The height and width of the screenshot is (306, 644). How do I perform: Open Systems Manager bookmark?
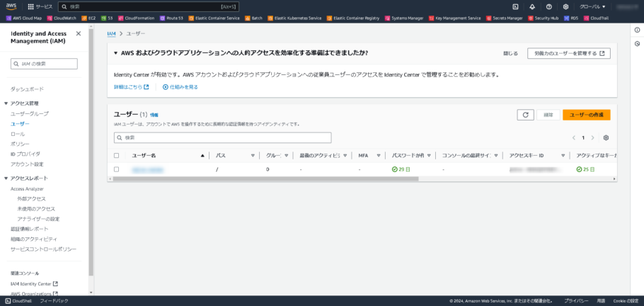coord(405,18)
